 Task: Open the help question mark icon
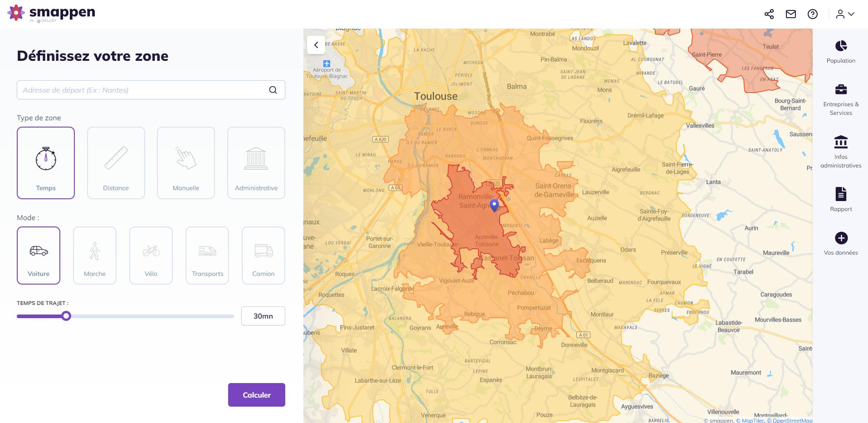pyautogui.click(x=813, y=14)
